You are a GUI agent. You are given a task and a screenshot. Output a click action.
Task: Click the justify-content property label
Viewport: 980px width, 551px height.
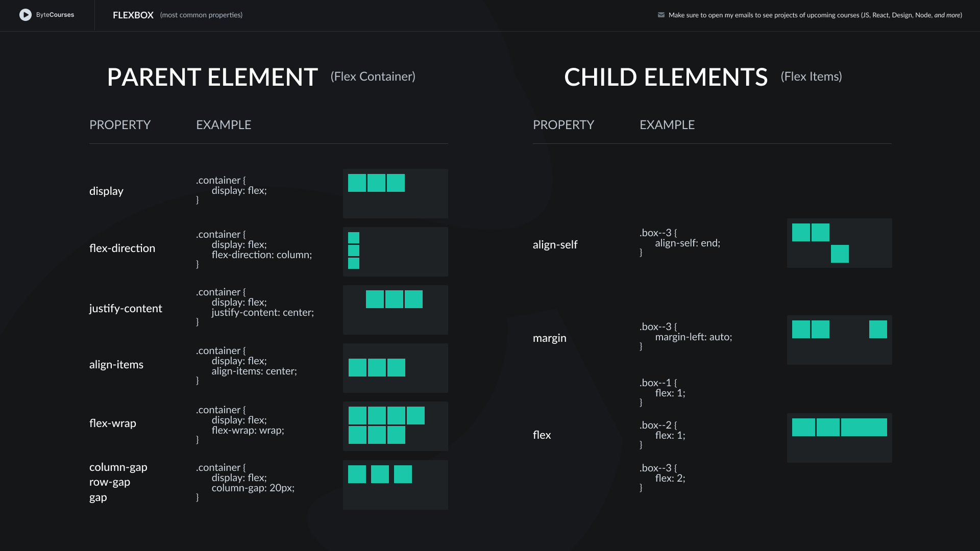126,309
